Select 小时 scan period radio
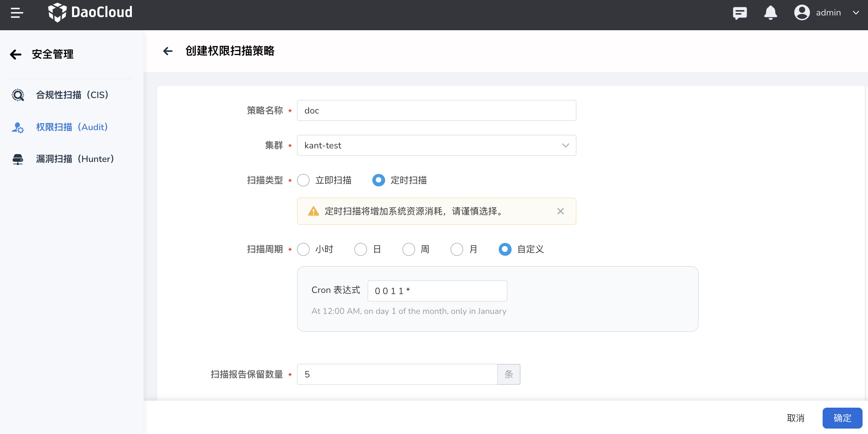Screen dimensions: 868x434 (303, 249)
